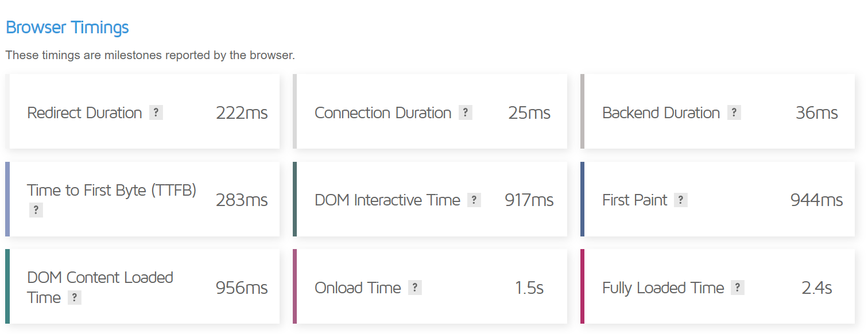Select the Fully Loaded Time 2.4s value
This screenshot has width=868, height=334.
tap(816, 288)
